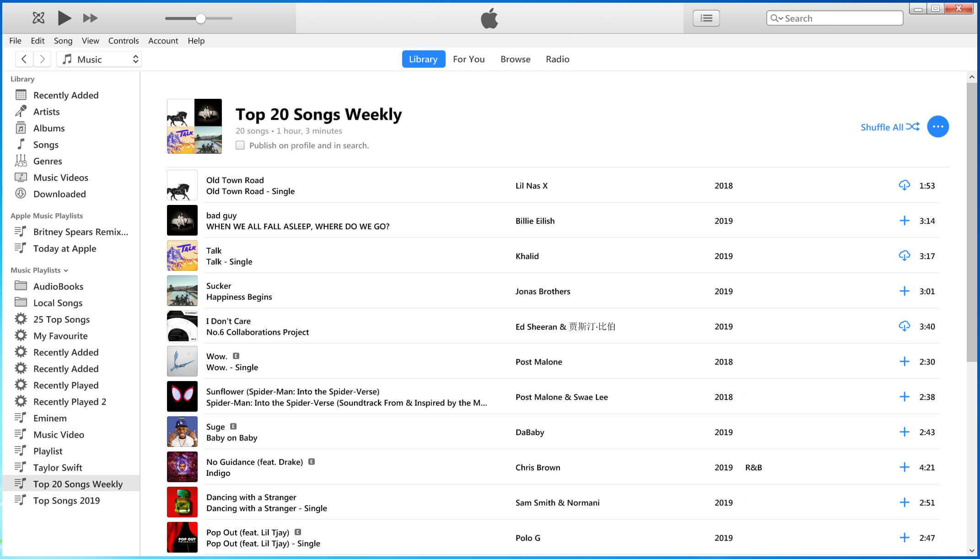Open the Songs menu item in sidebar
Screen dimensions: 980x559
[45, 144]
